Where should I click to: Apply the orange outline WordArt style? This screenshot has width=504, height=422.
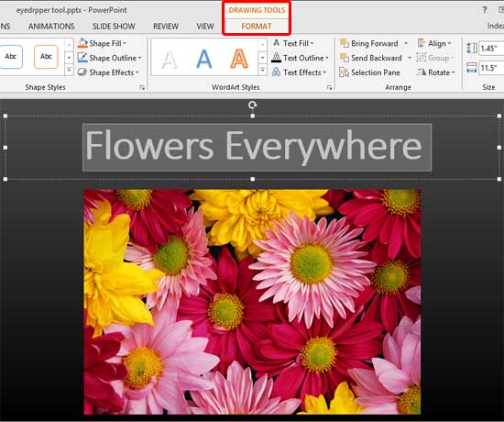(x=239, y=59)
